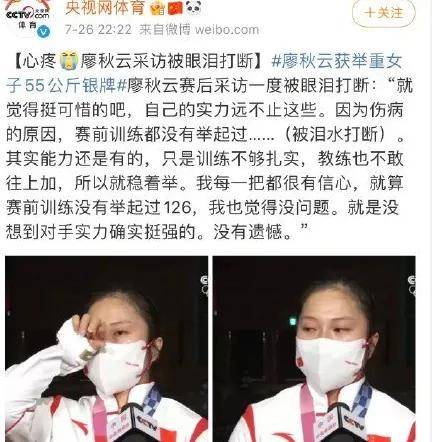Tap the post body text about 126
Screen dimensions: 432x442
coord(204,207)
